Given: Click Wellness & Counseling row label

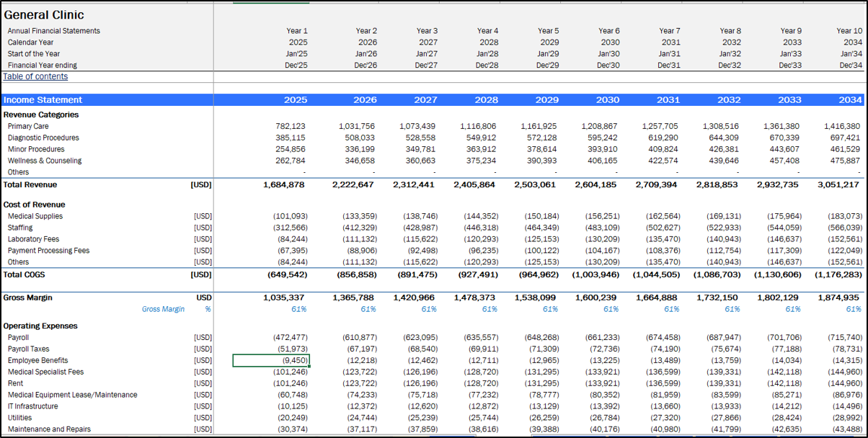Looking at the screenshot, I should click(45, 161).
